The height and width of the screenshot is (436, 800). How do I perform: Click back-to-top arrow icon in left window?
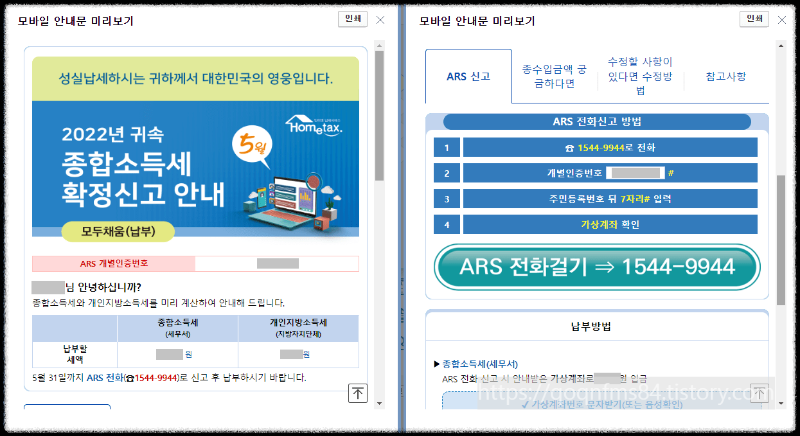click(358, 393)
